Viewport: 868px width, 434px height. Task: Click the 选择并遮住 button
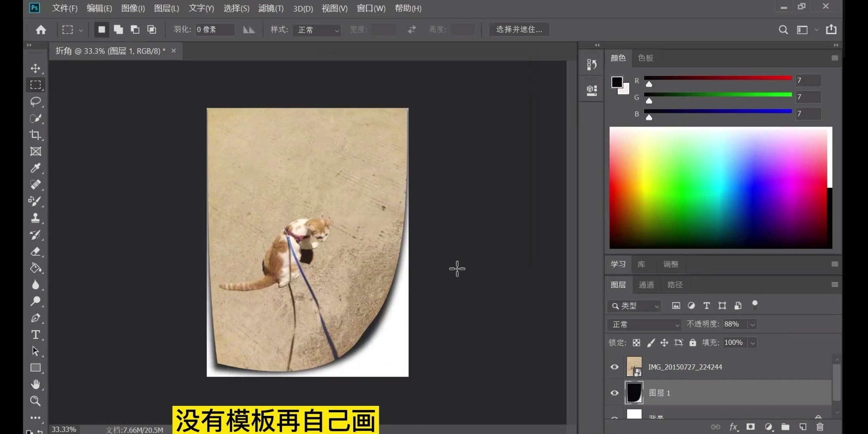[519, 30]
